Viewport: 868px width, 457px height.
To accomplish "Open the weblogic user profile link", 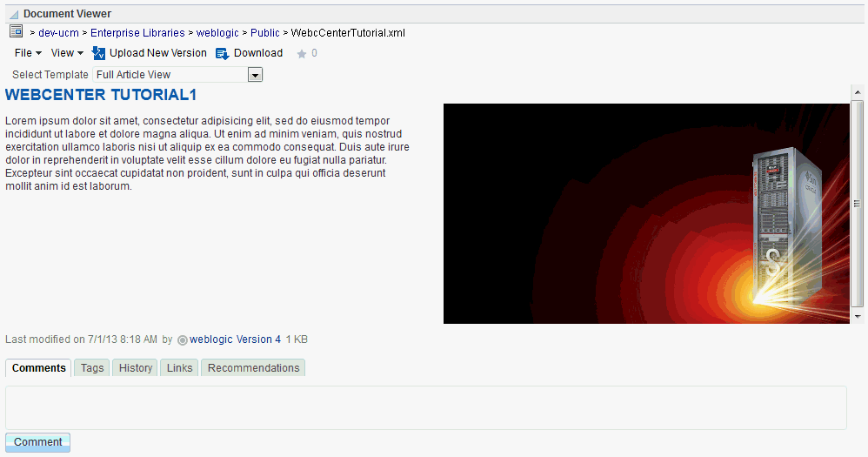I will pyautogui.click(x=210, y=339).
